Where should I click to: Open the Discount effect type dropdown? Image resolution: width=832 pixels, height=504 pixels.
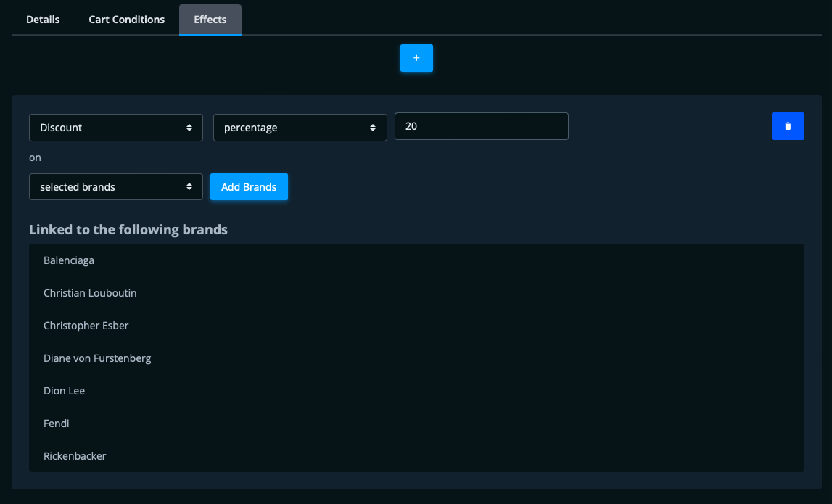pos(115,128)
